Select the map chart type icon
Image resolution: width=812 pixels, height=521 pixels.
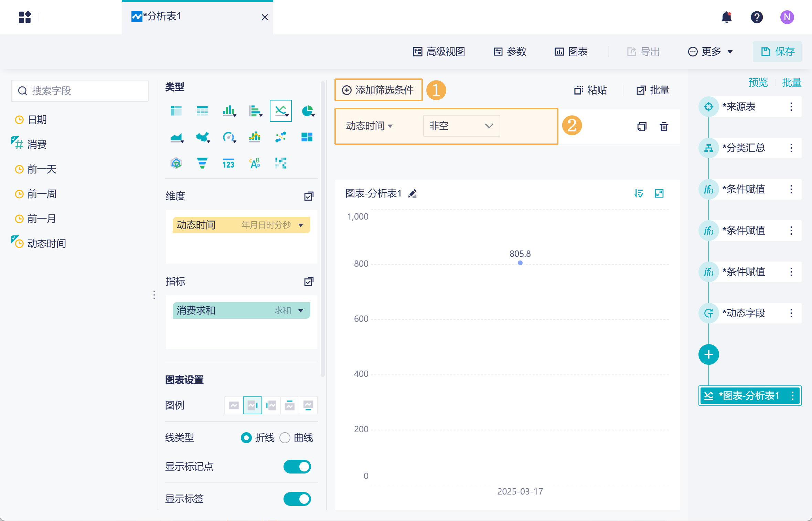tap(202, 137)
